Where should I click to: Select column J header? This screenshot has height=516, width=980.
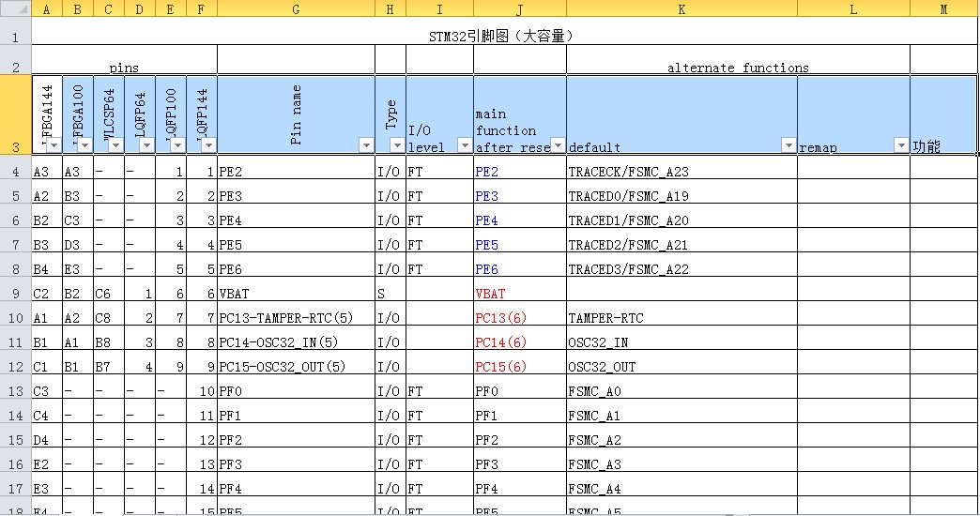[520, 8]
